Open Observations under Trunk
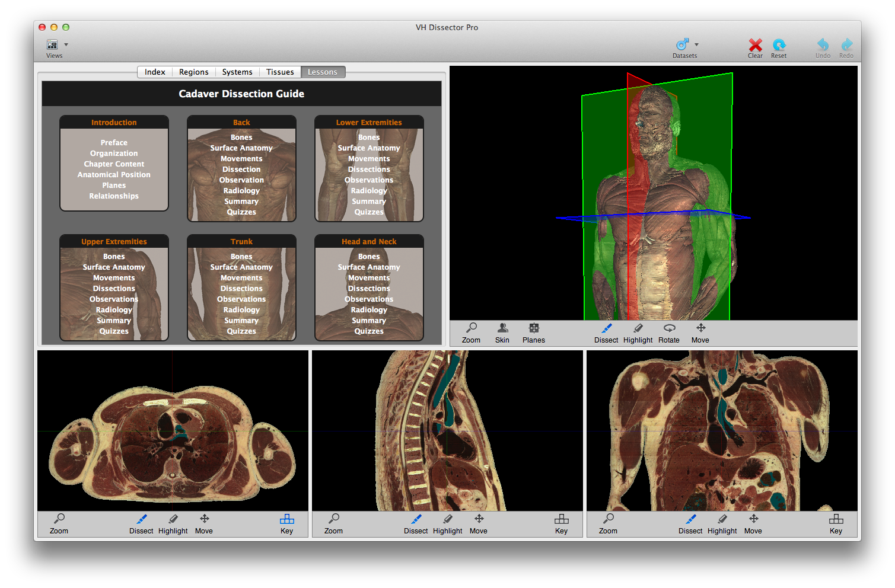This screenshot has width=895, height=588. click(x=241, y=299)
